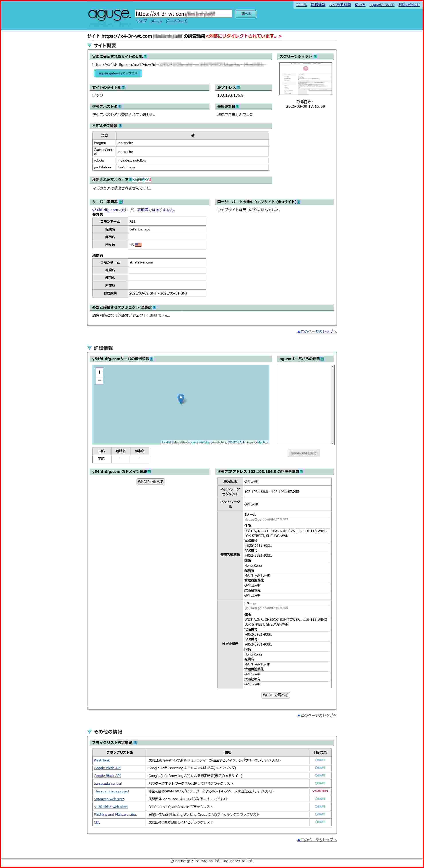
Task: Select the メール tab under the search box
Action: pyautogui.click(x=156, y=21)
